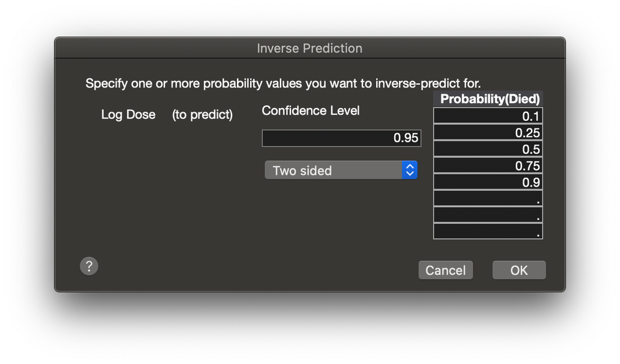
Task: Select the 0.5 probability cell
Action: (x=488, y=149)
